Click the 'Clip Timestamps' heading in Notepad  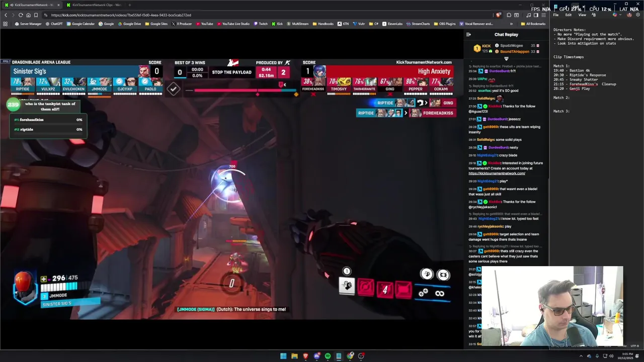click(569, 57)
